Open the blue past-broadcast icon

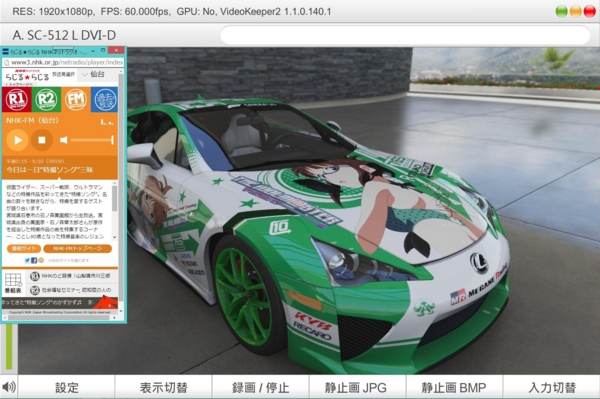pyautogui.click(x=104, y=99)
